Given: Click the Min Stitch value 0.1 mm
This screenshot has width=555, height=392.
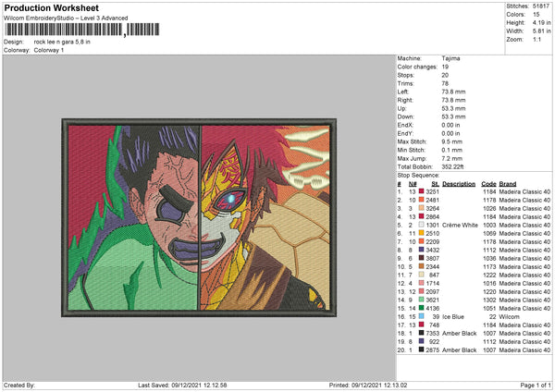Looking at the screenshot, I should tap(451, 150).
